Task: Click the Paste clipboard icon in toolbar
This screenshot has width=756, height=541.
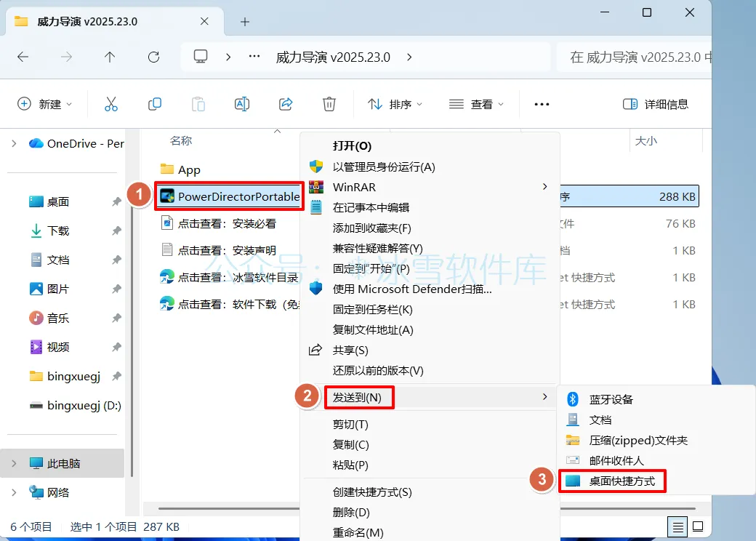Action: (198, 104)
